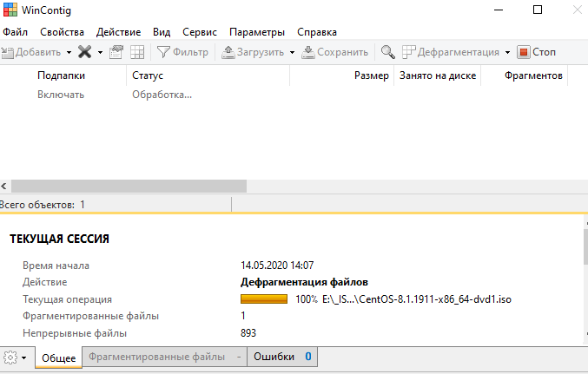This screenshot has height=374, width=588.
Task: Click the red X remove icon
Action: coord(85,52)
